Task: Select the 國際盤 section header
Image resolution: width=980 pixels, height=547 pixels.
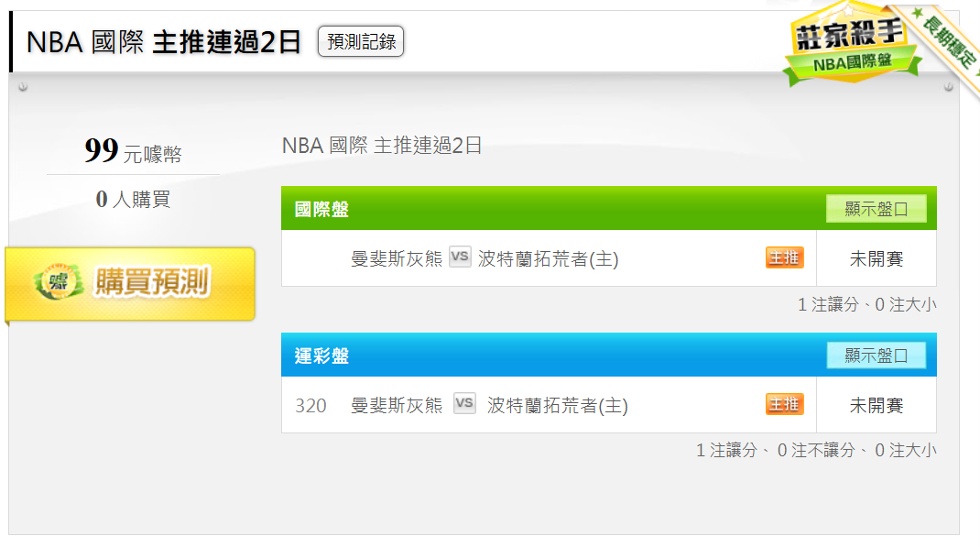Action: click(608, 208)
